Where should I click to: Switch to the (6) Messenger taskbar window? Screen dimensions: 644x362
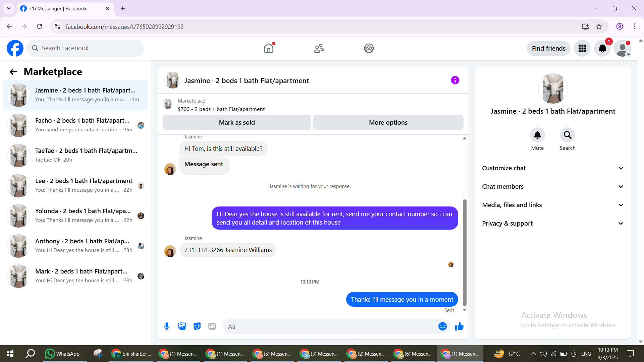click(412, 354)
